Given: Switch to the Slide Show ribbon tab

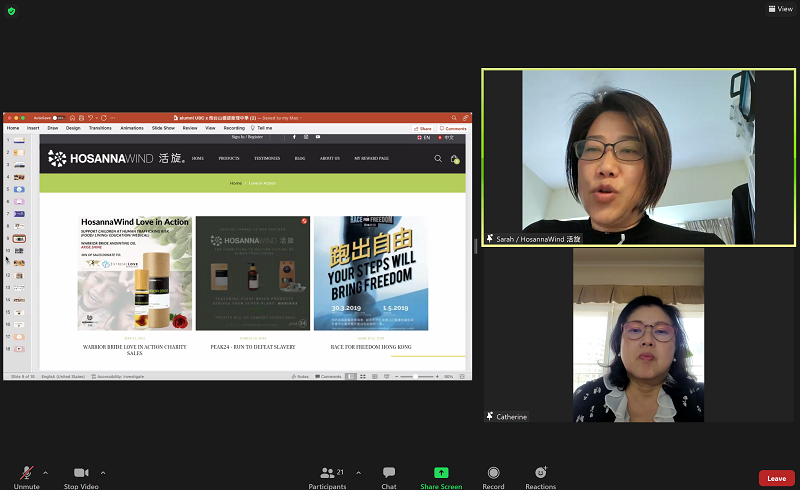Looking at the screenshot, I should pyautogui.click(x=163, y=128).
